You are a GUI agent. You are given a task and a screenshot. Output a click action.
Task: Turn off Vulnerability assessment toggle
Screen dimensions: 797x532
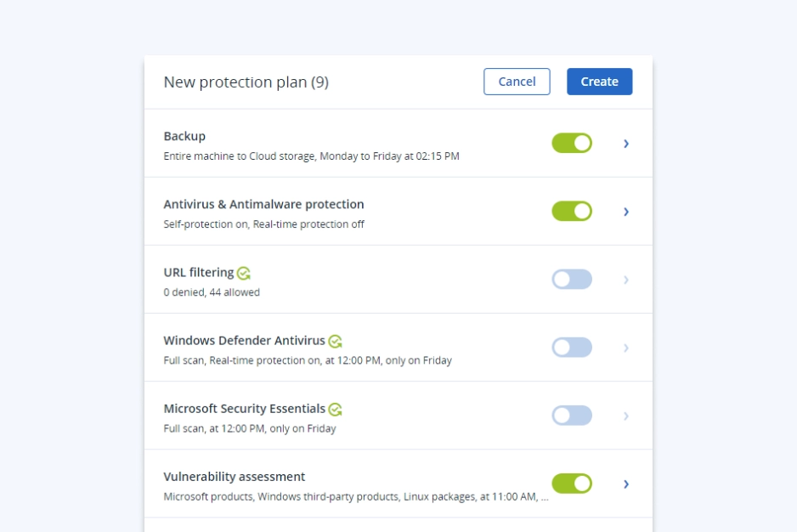(572, 484)
